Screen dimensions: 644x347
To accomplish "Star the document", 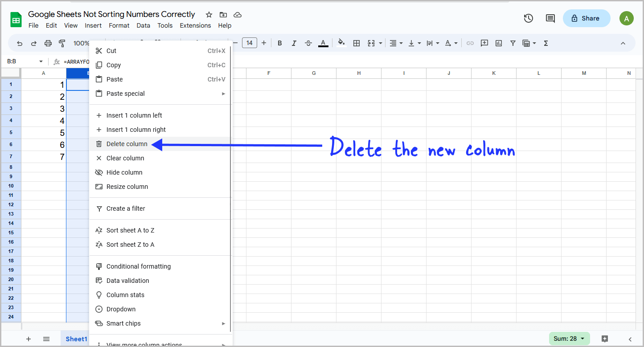I will (x=209, y=15).
